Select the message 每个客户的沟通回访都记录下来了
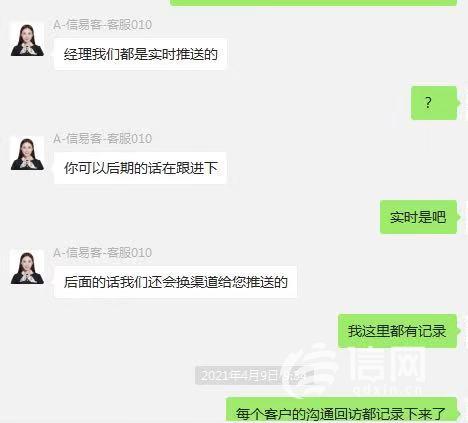Image resolution: width=468 pixels, height=423 pixels. click(x=341, y=410)
